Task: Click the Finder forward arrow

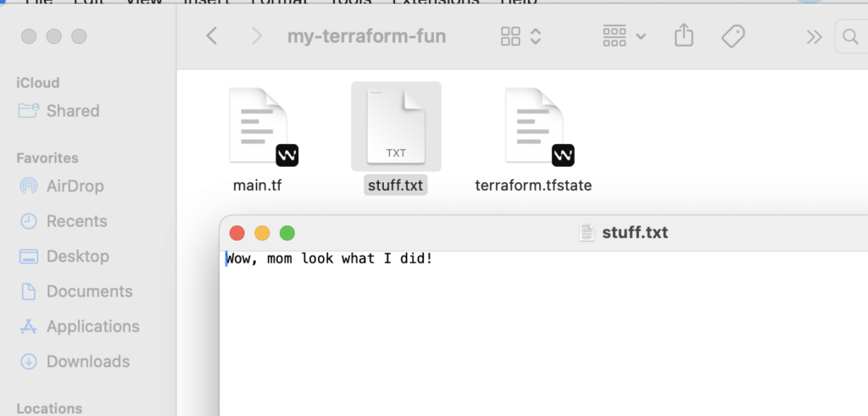Action: (x=256, y=36)
